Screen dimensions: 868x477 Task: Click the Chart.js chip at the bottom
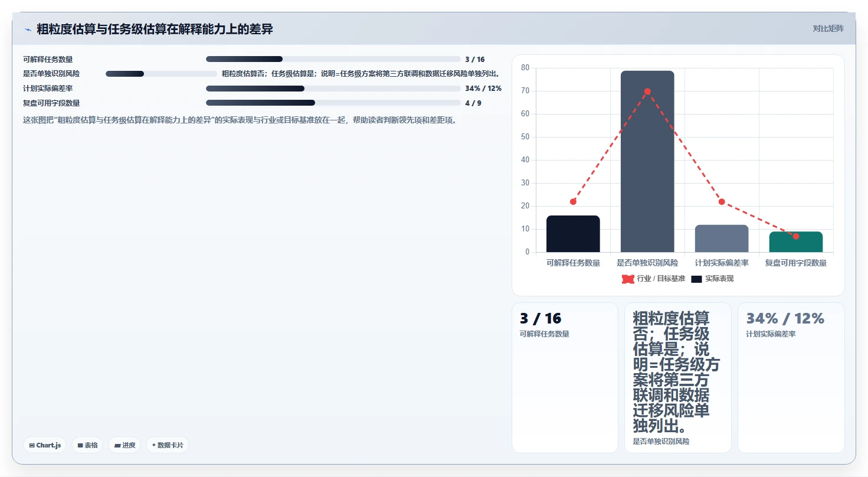click(x=45, y=445)
